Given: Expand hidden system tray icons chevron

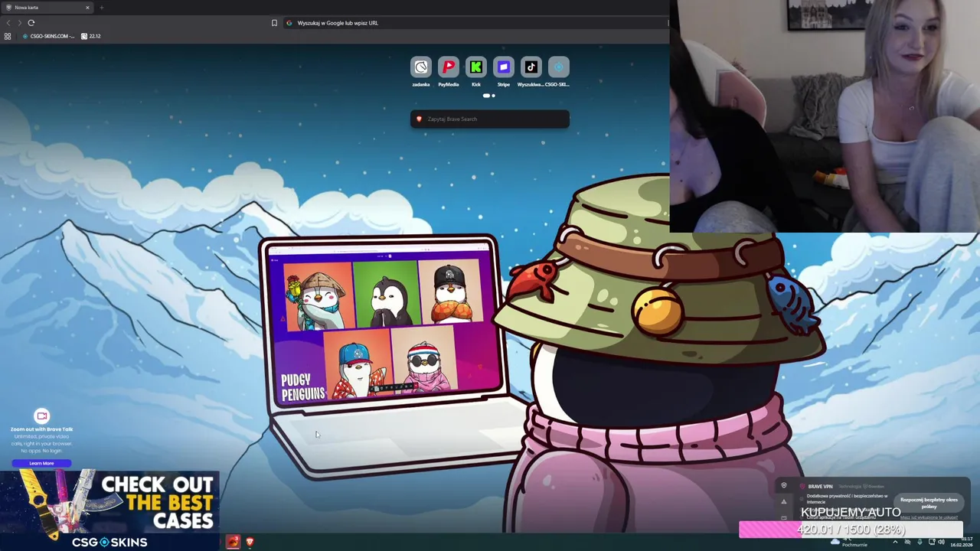Looking at the screenshot, I should tap(895, 543).
